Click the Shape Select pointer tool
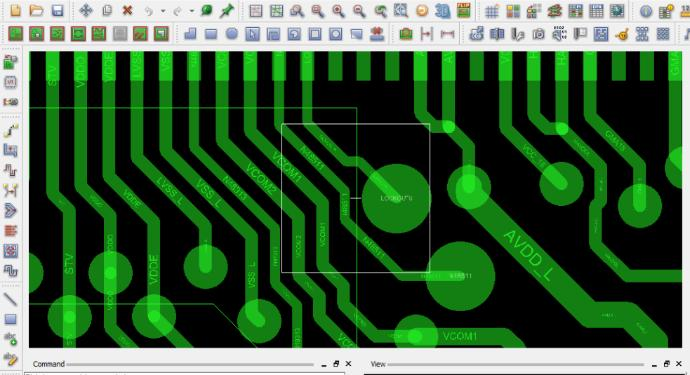Screen dimensions: 690x375 tap(252, 33)
